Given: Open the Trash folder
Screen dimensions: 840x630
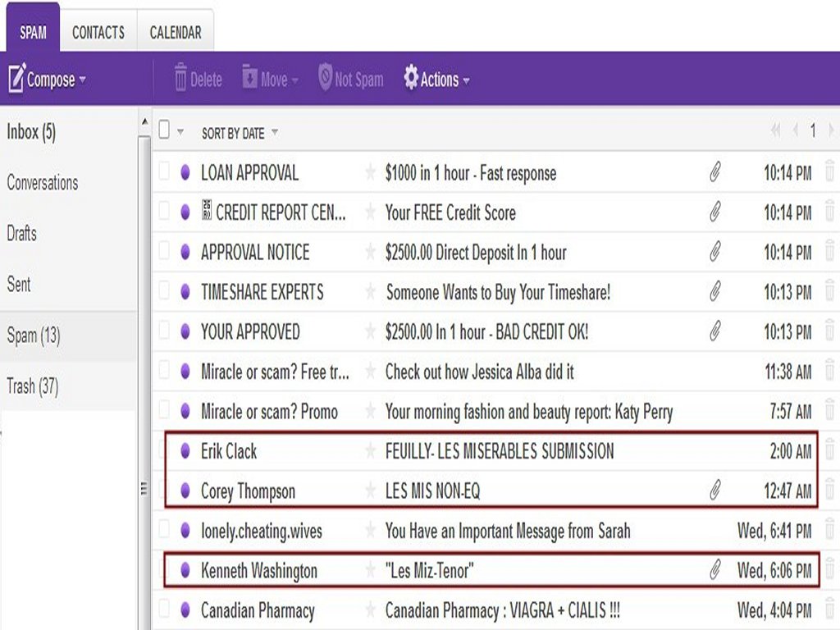Looking at the screenshot, I should pos(33,386).
